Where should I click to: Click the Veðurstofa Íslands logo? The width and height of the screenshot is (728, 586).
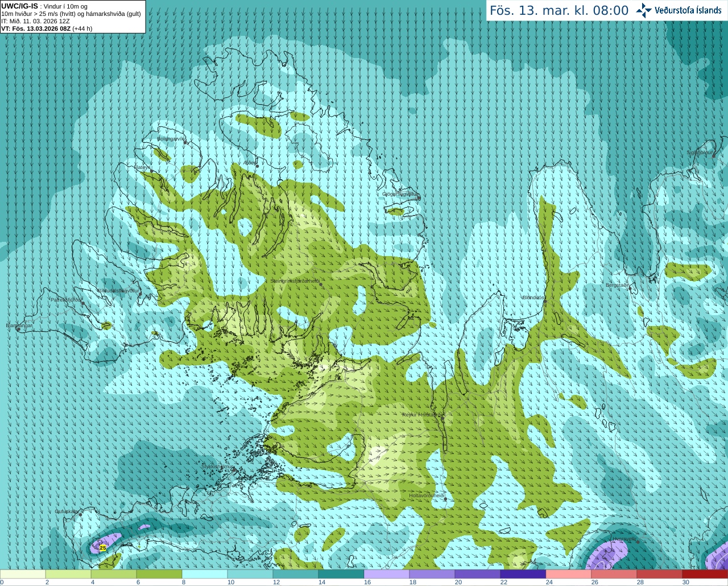click(679, 10)
